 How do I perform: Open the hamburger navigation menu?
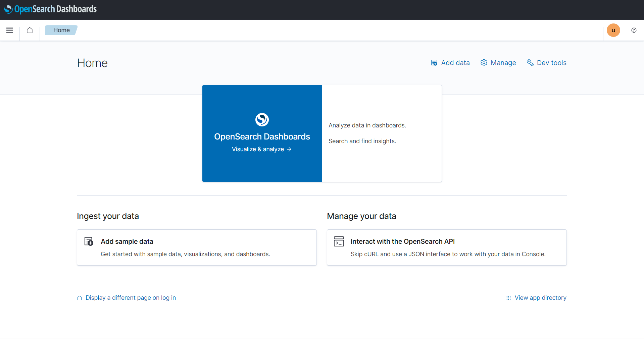(x=10, y=30)
